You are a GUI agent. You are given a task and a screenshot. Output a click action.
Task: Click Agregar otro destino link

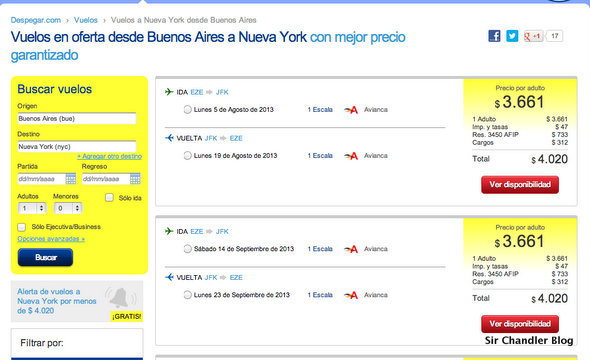(109, 156)
